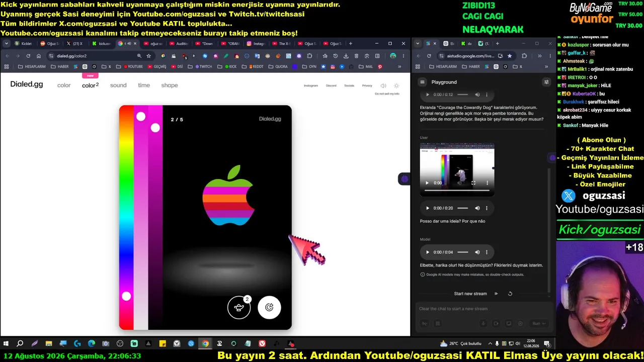This screenshot has width=644, height=362.
Task: Open the Playground settings sliders icon
Action: [546, 82]
